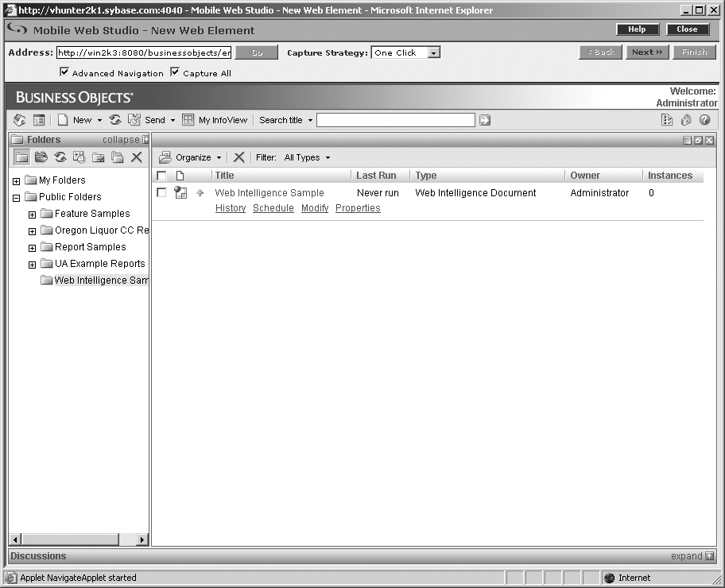Collapse the Folders panel
This screenshot has width=725, height=588.
126,140
